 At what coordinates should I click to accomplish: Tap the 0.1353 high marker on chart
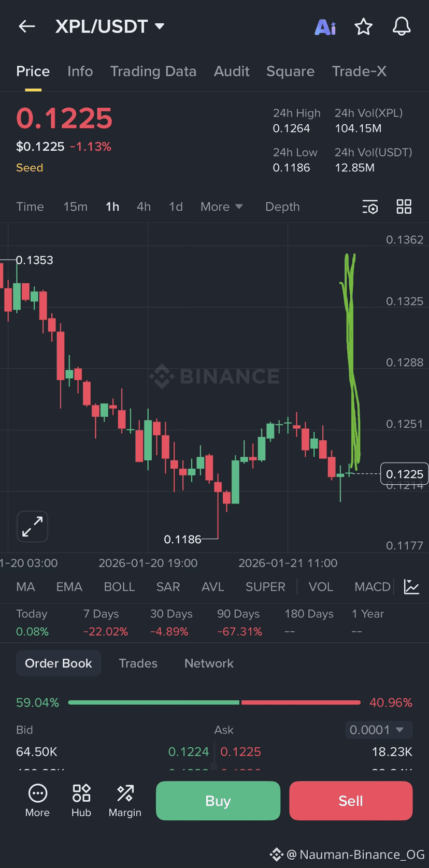click(x=34, y=260)
